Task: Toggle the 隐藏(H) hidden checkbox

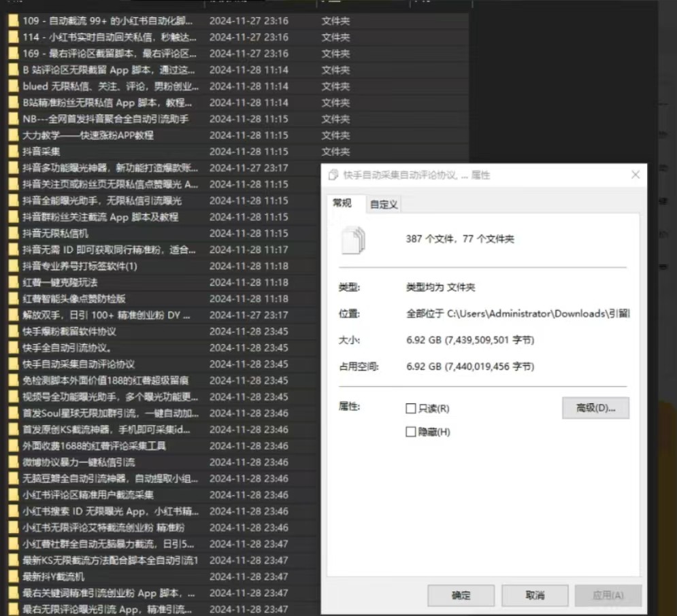Action: (410, 432)
